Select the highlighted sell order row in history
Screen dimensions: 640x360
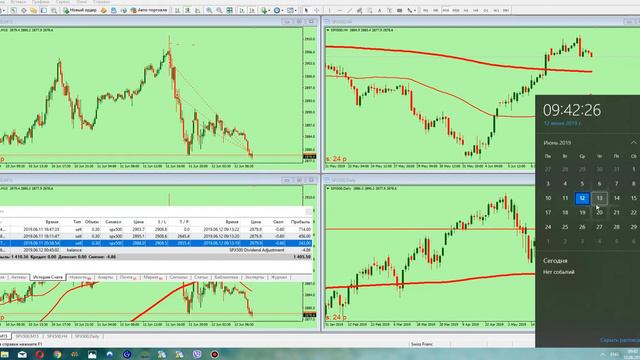coord(156,243)
